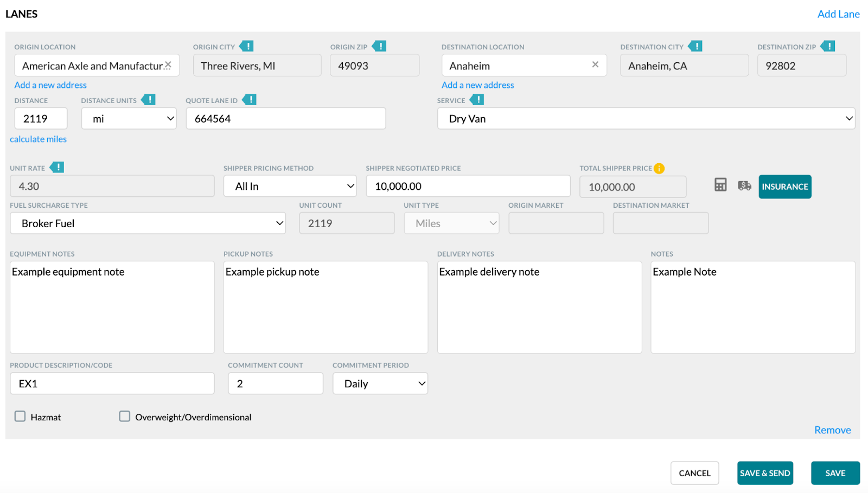This screenshot has width=868, height=493.
Task: Clear the Destination Location Anaheim with X
Action: pos(595,65)
